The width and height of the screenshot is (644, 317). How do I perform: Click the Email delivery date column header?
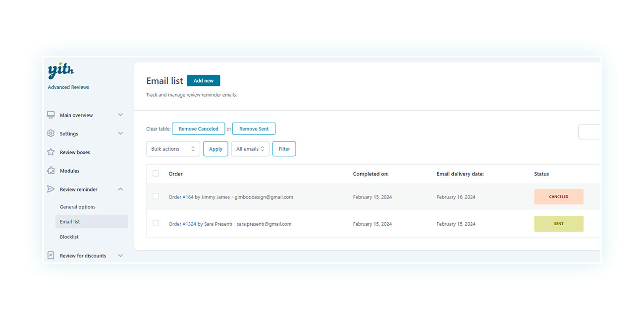point(460,174)
